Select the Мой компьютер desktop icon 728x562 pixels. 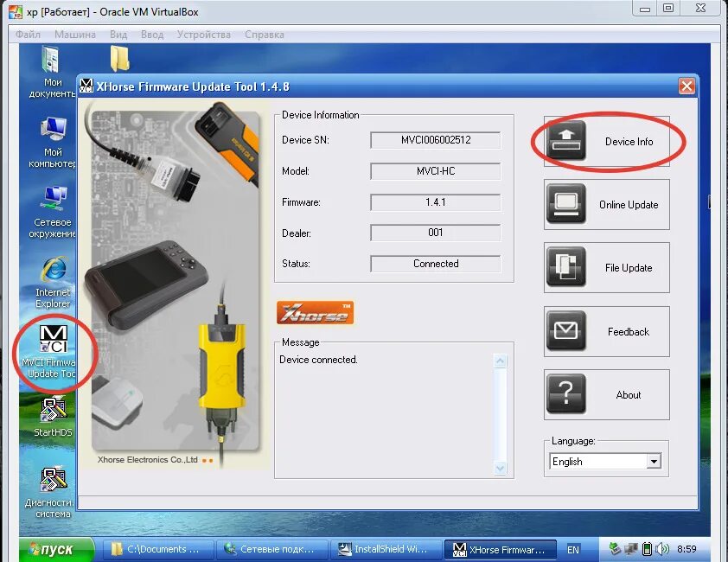click(x=52, y=143)
